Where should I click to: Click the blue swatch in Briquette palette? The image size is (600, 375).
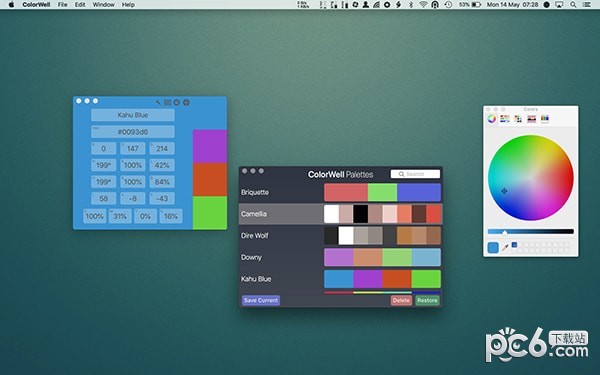tap(419, 192)
